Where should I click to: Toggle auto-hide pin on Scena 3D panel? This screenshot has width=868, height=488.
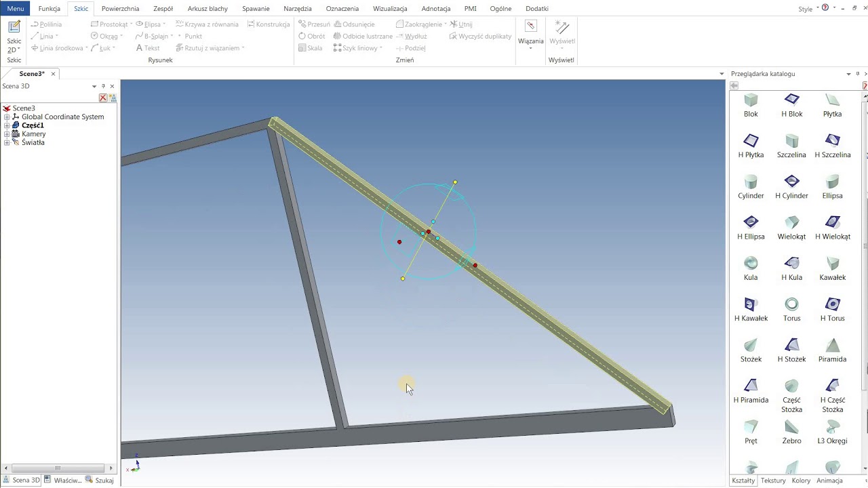[x=103, y=86]
